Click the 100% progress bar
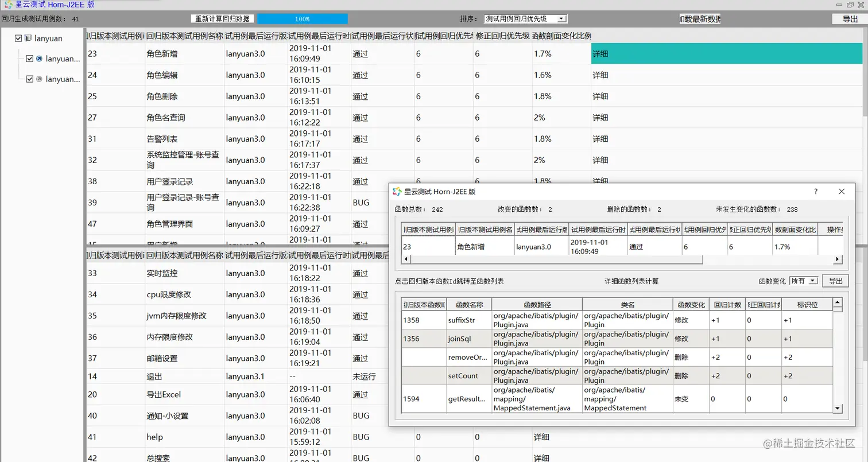 (x=303, y=19)
